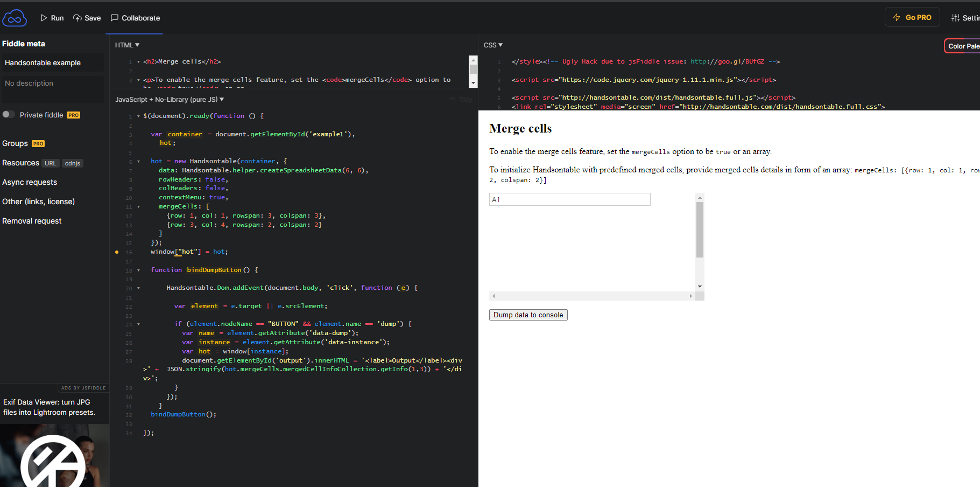
Task: Save the fiddle using the cloud upload icon
Action: (87, 18)
